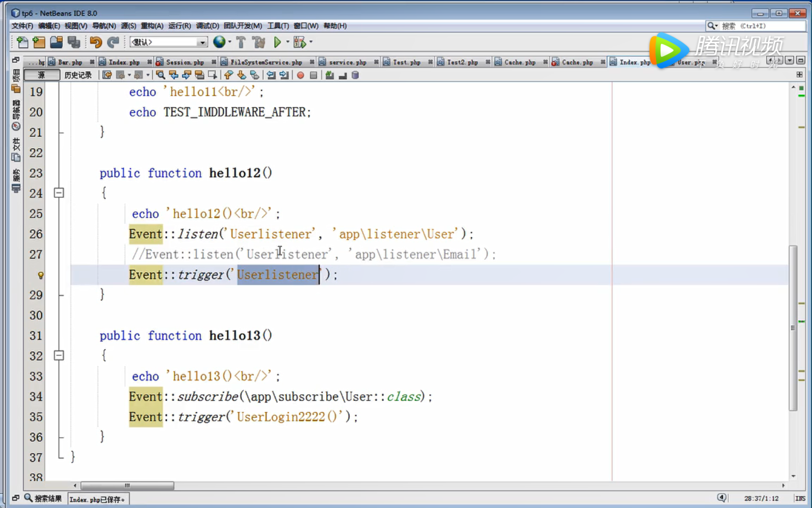Open back navigation history dropdown arrow
The height and width of the screenshot is (508, 812).
(129, 75)
